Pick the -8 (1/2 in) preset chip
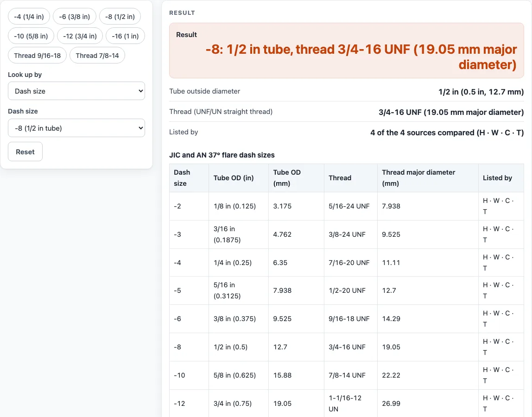Screen dimensions: 532x417 pos(120,17)
